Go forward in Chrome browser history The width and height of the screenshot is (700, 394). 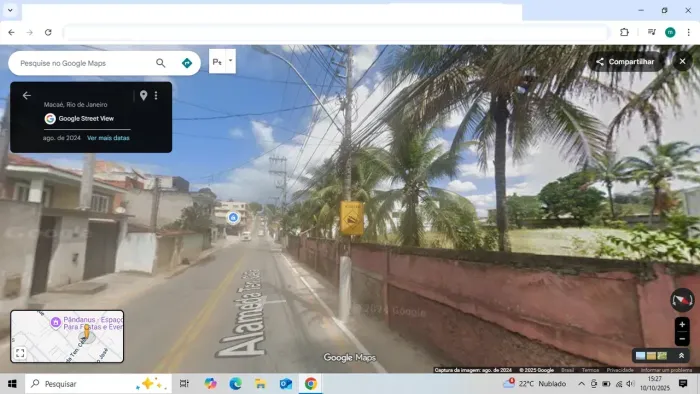(x=29, y=32)
